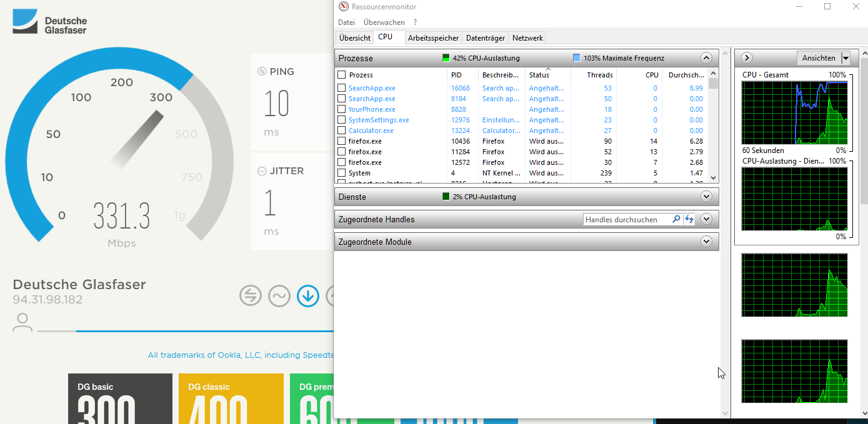This screenshot has height=424, width=868.
Task: Click the process list vertical scrollbar thumb
Action: [714, 84]
